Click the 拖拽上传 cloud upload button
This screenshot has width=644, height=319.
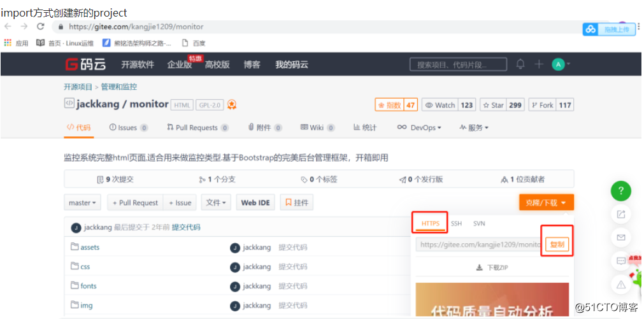pos(609,29)
